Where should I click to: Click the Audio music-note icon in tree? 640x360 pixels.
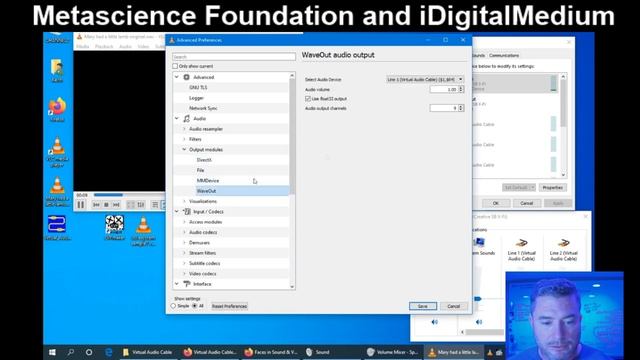(187, 118)
